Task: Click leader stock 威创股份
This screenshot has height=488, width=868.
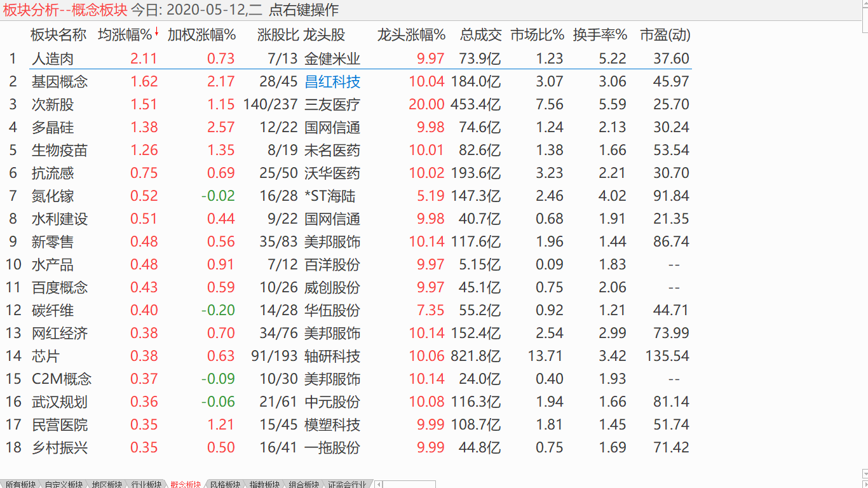Action: [332, 287]
